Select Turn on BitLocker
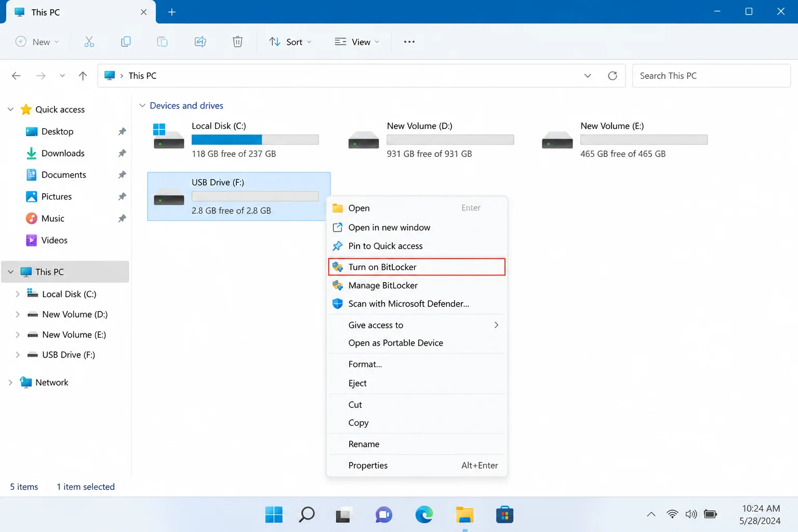 pyautogui.click(x=417, y=267)
